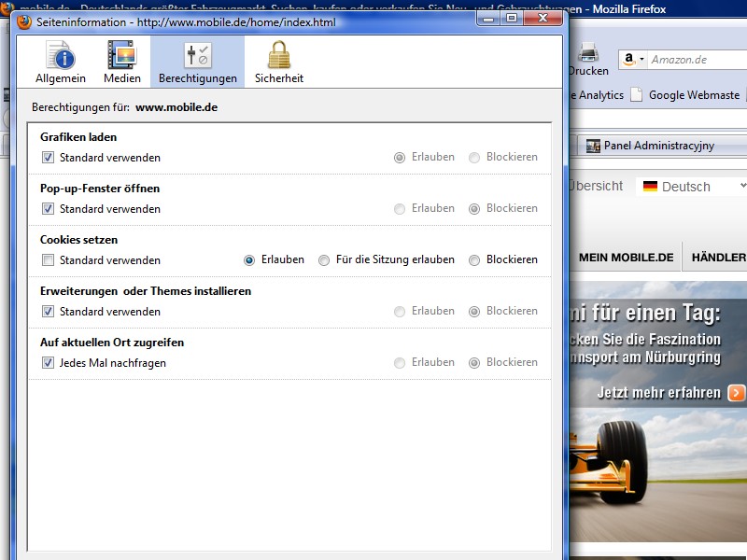This screenshot has height=560, width=747.
Task: Enable Standard verwenden for Cookies setzen
Action: [48, 260]
